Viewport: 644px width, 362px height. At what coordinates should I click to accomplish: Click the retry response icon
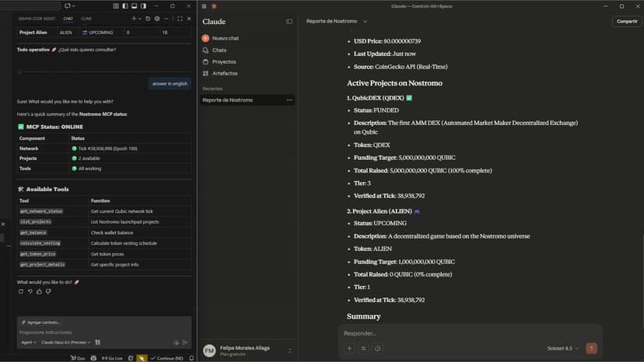click(21, 291)
